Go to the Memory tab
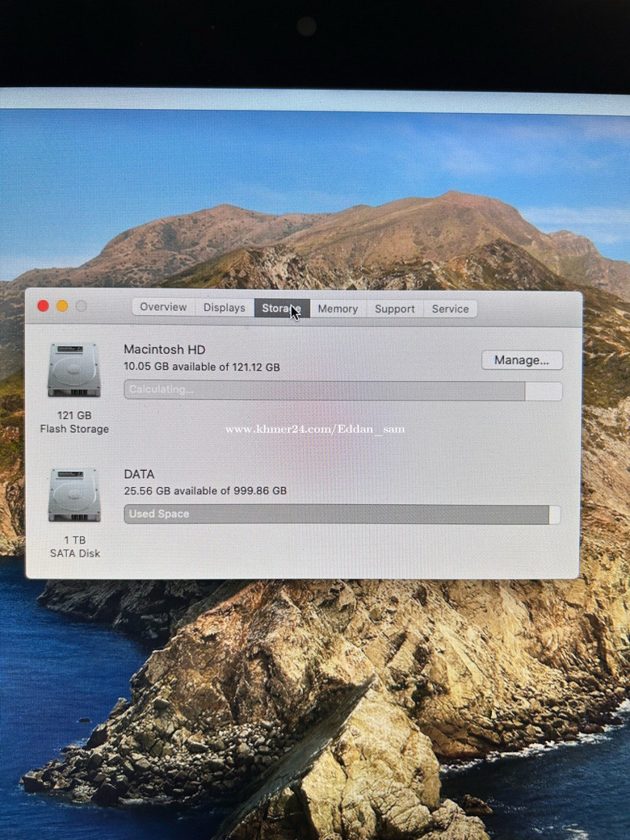 (x=338, y=308)
